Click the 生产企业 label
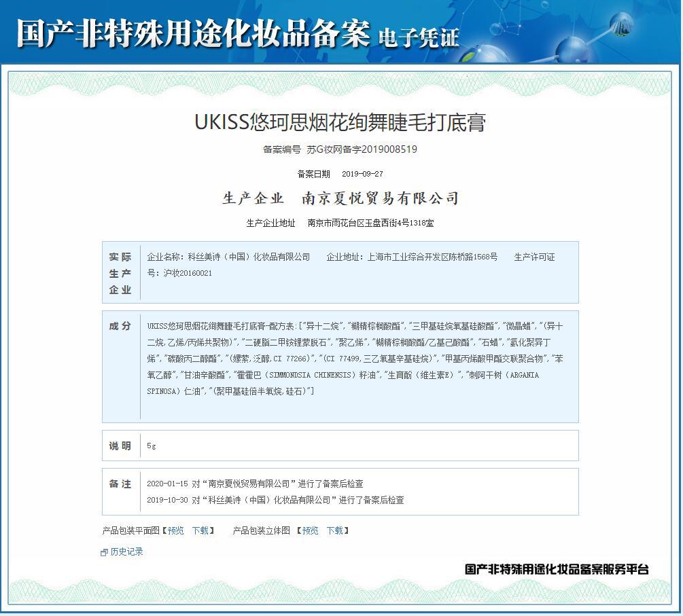The image size is (683, 616). [x=253, y=198]
